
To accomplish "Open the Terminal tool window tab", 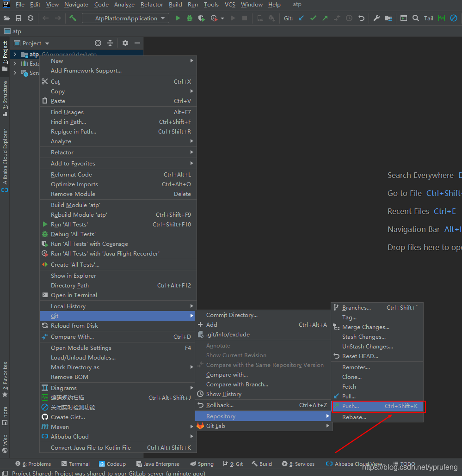I will point(76,464).
